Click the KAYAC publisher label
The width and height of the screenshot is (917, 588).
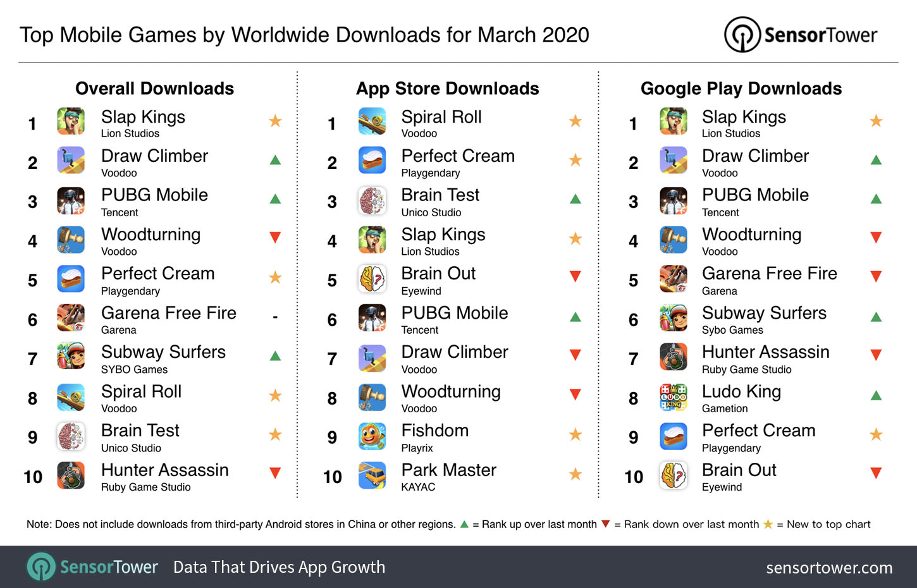tap(418, 487)
